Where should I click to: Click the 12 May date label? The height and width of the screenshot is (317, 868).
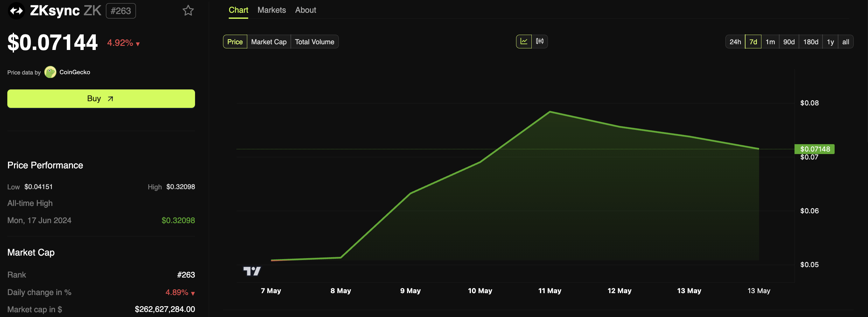click(619, 290)
